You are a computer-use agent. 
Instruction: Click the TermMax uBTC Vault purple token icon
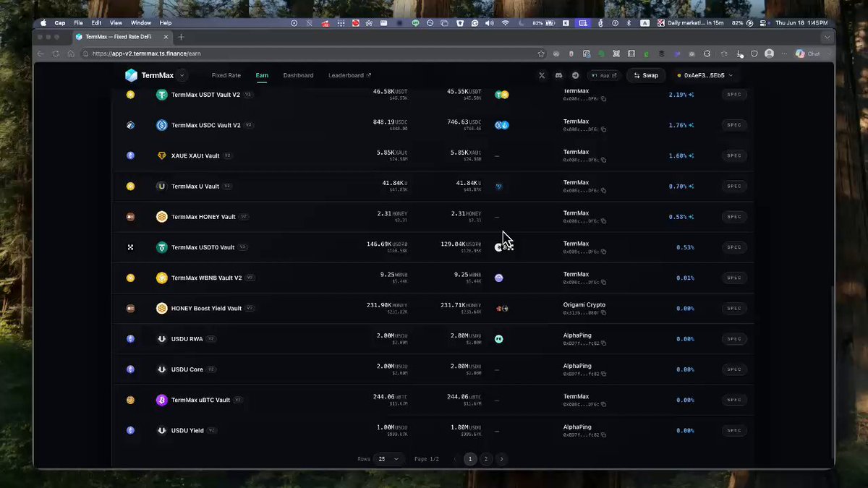tap(162, 400)
